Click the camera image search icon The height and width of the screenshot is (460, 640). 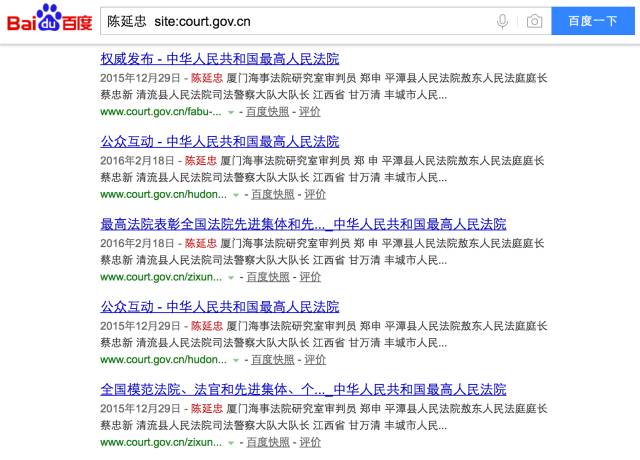tap(534, 21)
